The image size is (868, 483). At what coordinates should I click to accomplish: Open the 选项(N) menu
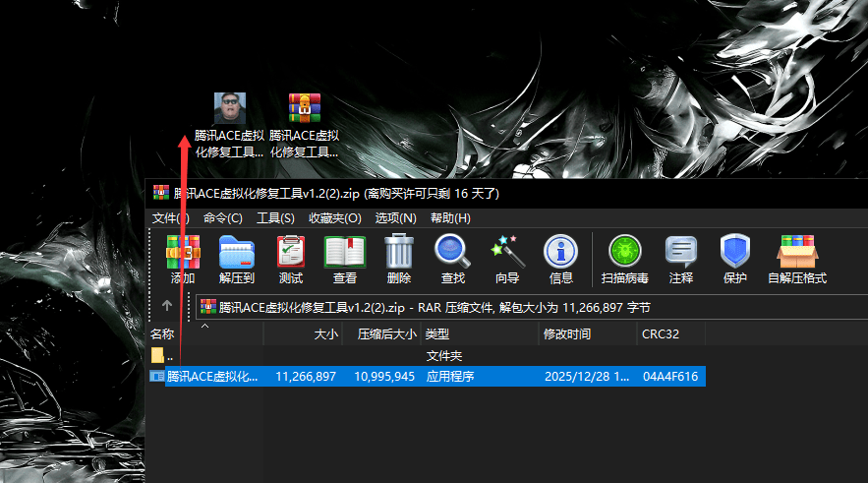point(396,218)
